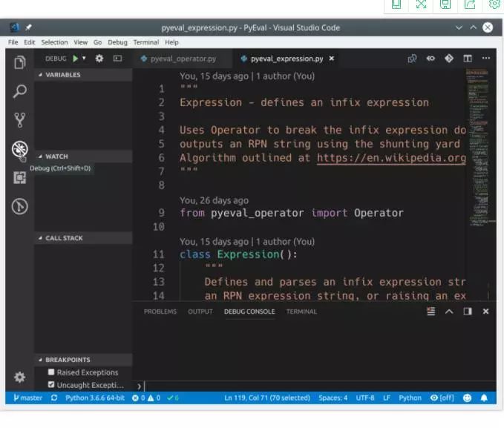Click Ln 119, Col 71 position indicator
This screenshot has height=428, width=504.
(267, 398)
